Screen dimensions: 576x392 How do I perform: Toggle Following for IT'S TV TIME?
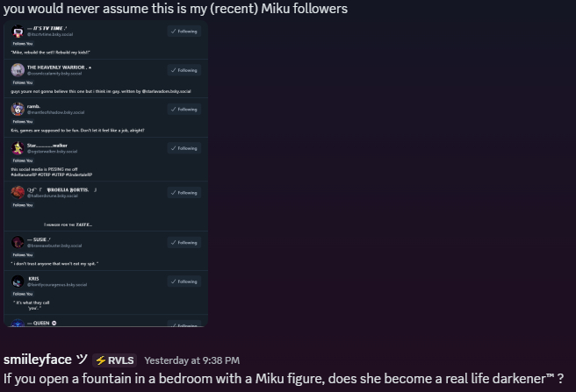184,31
